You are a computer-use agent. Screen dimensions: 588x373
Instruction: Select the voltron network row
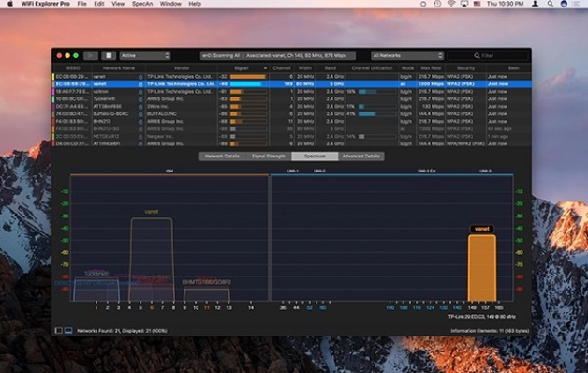click(x=292, y=92)
